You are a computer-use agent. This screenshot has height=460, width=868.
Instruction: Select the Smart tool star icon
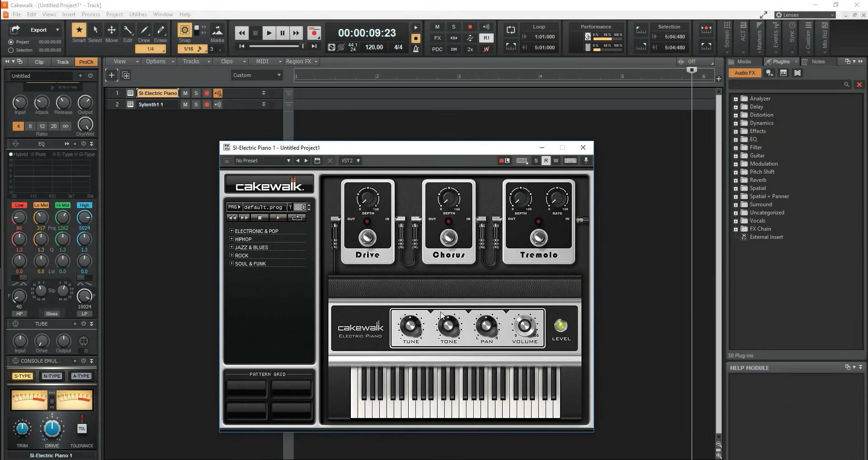pyautogui.click(x=79, y=30)
